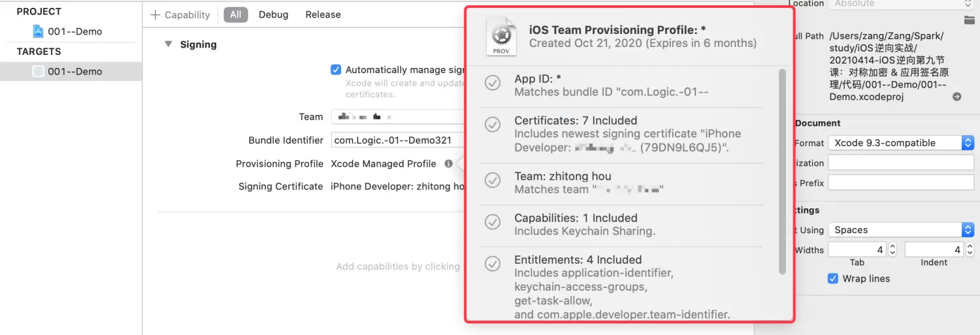Viewport: 980px width, 335px height.
Task: Click the TARGETS section header
Action: click(x=39, y=52)
